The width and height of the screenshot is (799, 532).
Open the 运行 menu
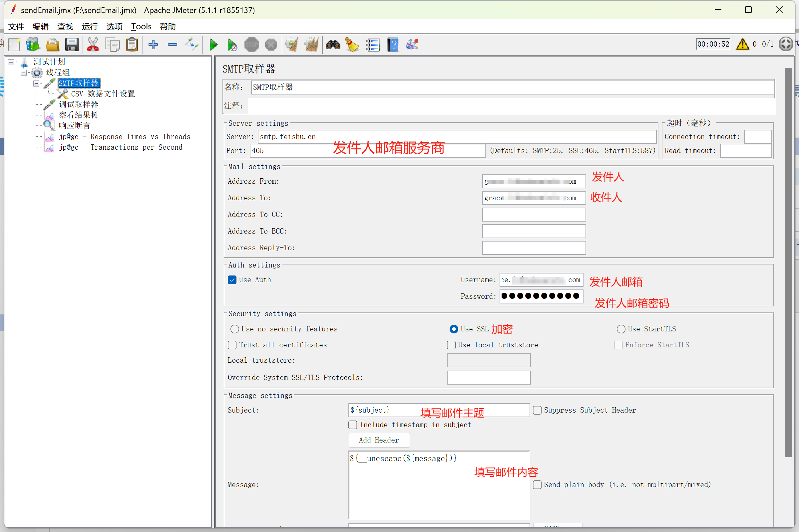[x=90, y=27]
